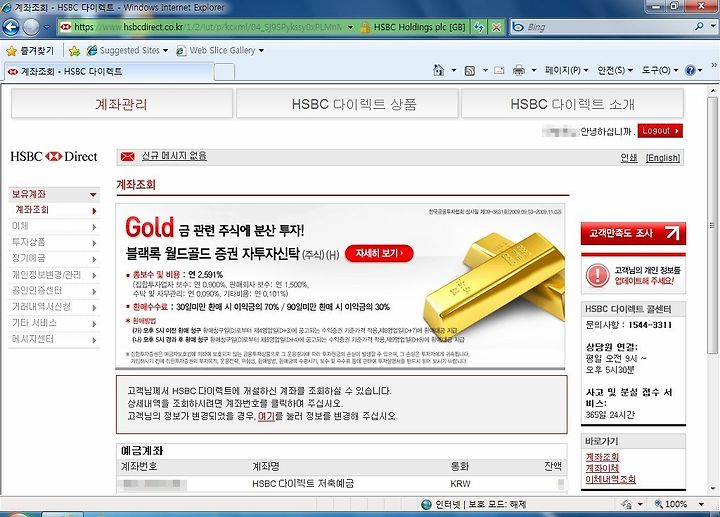Expand the command bar overflow chevron
The image size is (720, 517).
[x=714, y=66]
